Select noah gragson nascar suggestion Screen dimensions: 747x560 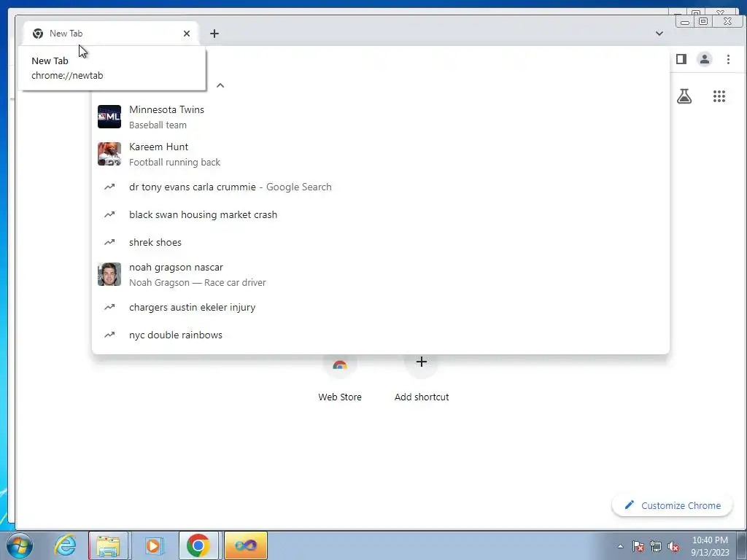pyautogui.click(x=380, y=274)
